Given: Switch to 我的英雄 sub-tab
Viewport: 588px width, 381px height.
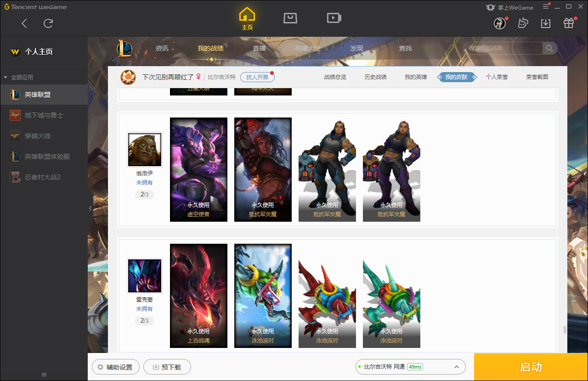Looking at the screenshot, I should click(x=416, y=77).
